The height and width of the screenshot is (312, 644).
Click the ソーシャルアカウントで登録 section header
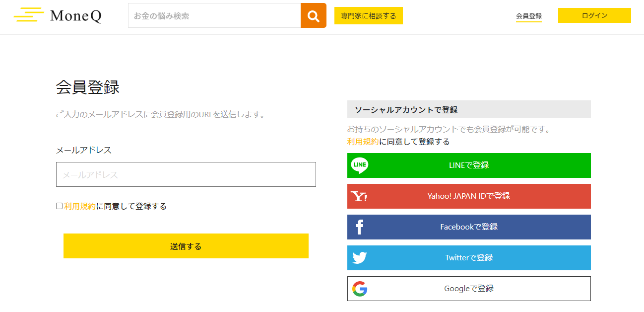(x=469, y=109)
